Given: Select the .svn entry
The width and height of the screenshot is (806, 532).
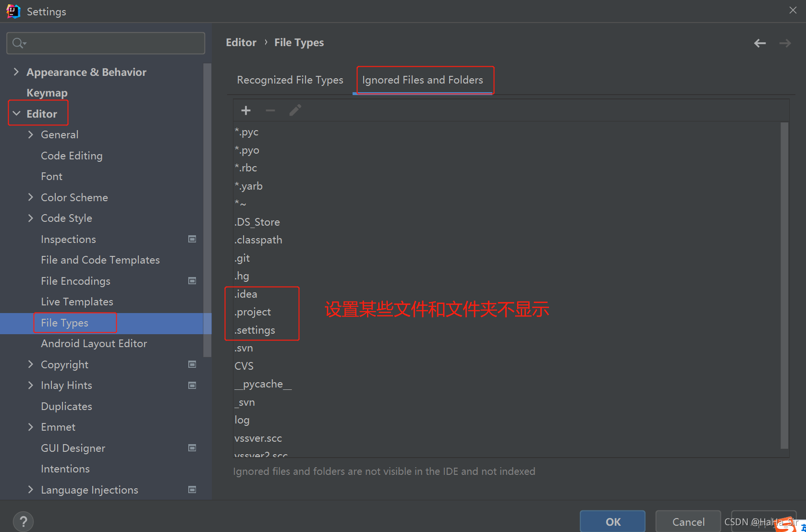Looking at the screenshot, I should (x=244, y=348).
